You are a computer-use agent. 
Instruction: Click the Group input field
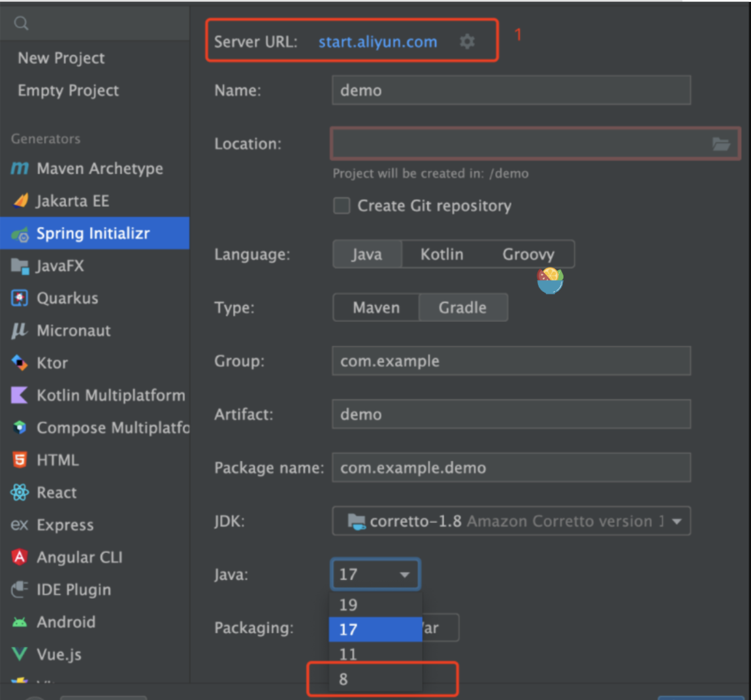[x=511, y=360]
